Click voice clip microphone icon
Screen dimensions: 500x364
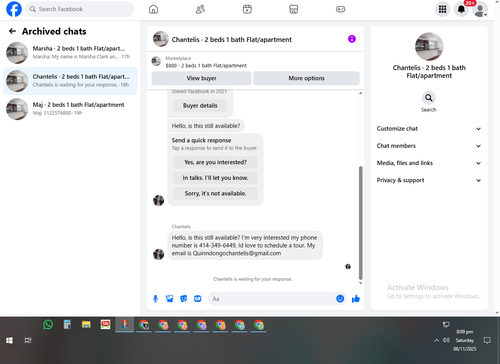[155, 299]
